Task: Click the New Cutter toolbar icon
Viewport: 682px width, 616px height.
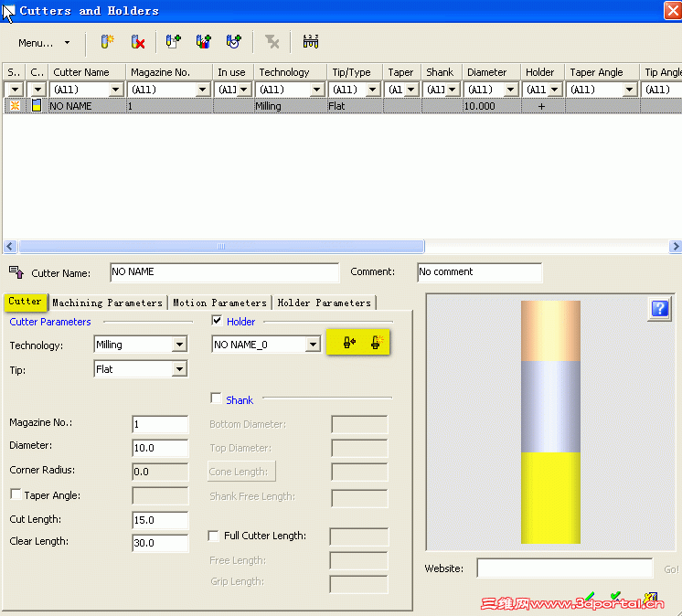Action: click(x=107, y=42)
